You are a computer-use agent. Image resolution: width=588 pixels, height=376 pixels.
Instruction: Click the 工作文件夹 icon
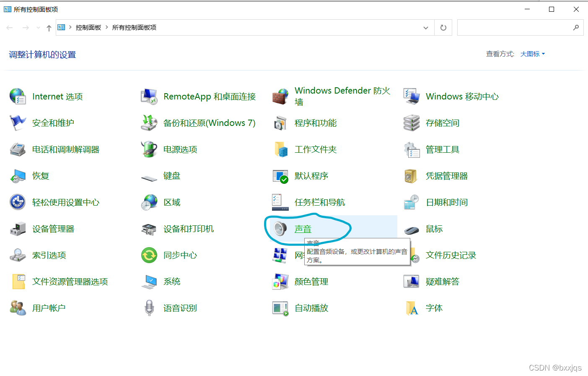tap(281, 149)
